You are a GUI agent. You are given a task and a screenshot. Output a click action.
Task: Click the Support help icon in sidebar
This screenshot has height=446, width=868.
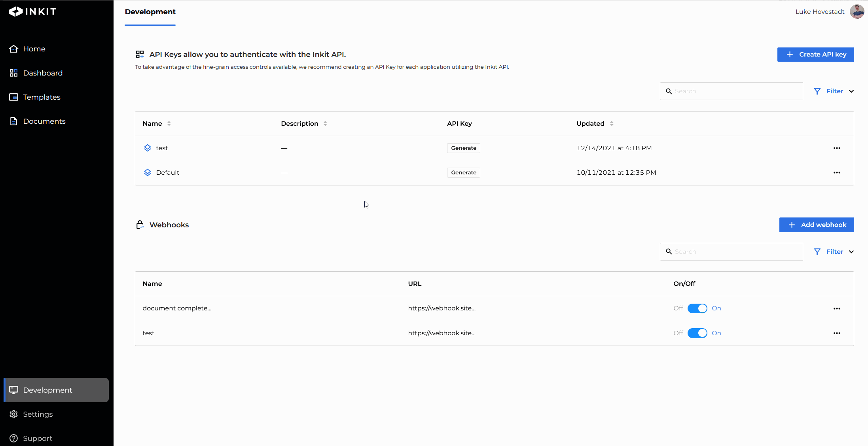pyautogui.click(x=14, y=438)
